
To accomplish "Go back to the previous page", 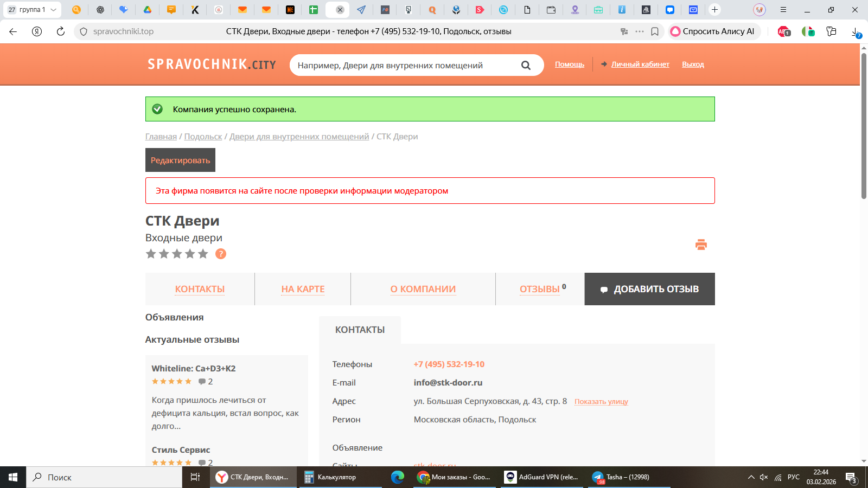I will tap(13, 31).
